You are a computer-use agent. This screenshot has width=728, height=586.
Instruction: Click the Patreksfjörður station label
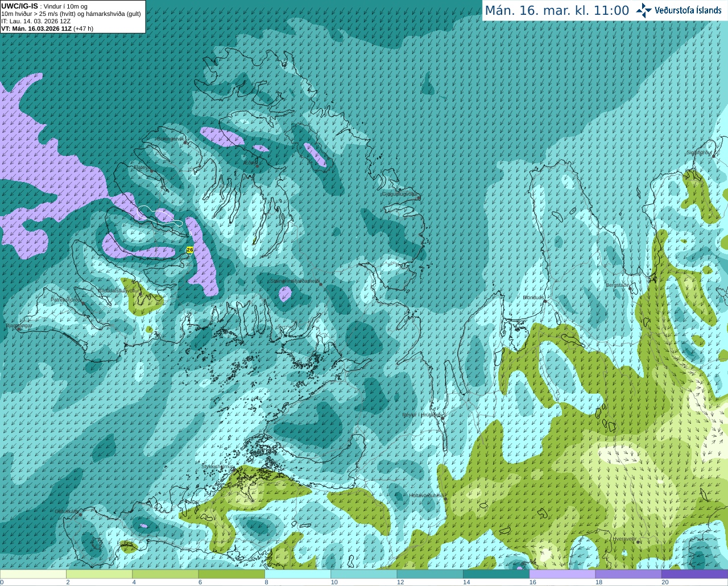point(67,299)
